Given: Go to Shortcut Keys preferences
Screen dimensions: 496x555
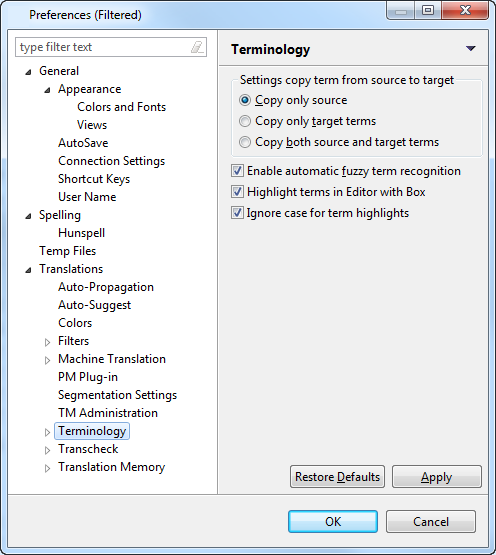Looking at the screenshot, I should 94,179.
